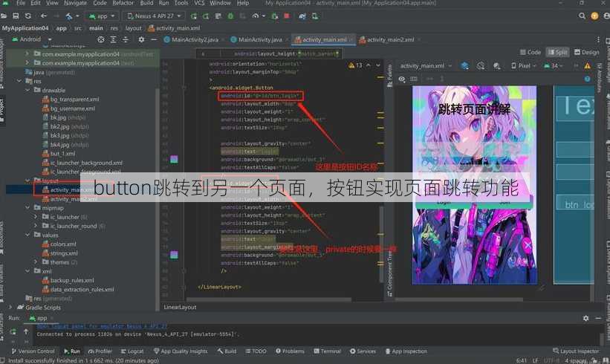Click the Open logcat panel link
The height and width of the screenshot is (364, 610).
(x=102, y=326)
